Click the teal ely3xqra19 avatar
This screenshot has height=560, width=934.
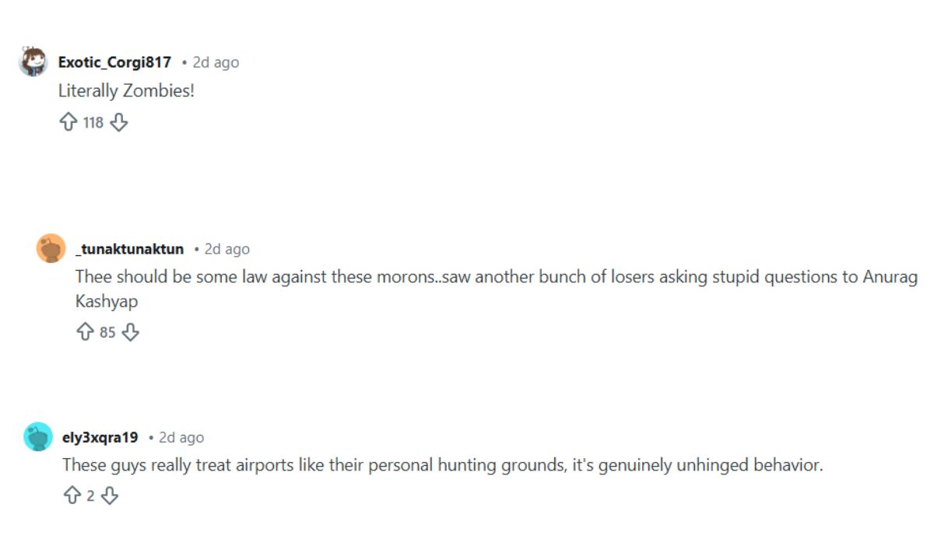click(38, 437)
